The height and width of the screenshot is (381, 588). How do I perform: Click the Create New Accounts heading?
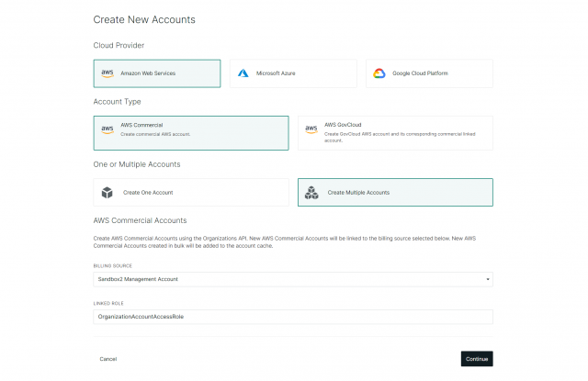[144, 19]
